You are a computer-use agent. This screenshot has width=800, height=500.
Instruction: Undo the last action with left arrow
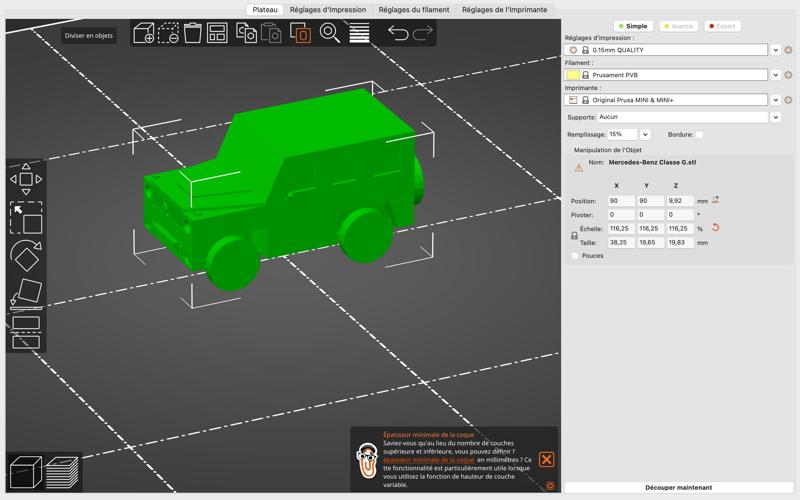[x=398, y=33]
